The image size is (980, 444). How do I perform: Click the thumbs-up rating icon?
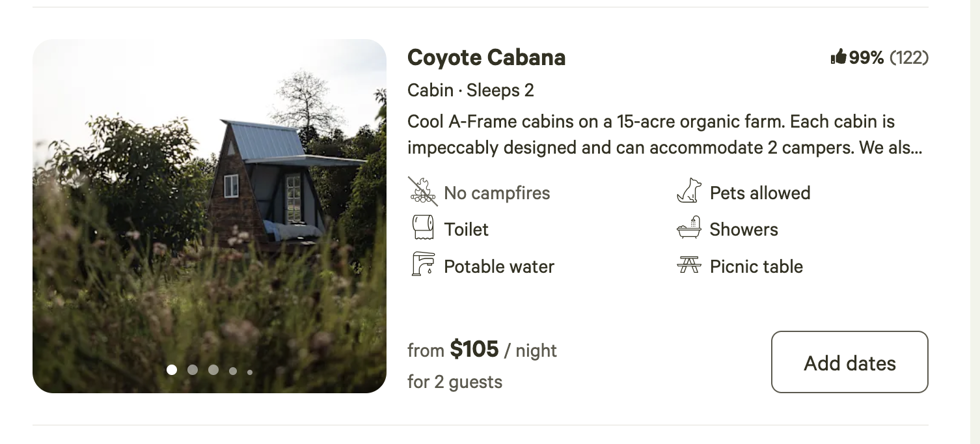coord(838,57)
